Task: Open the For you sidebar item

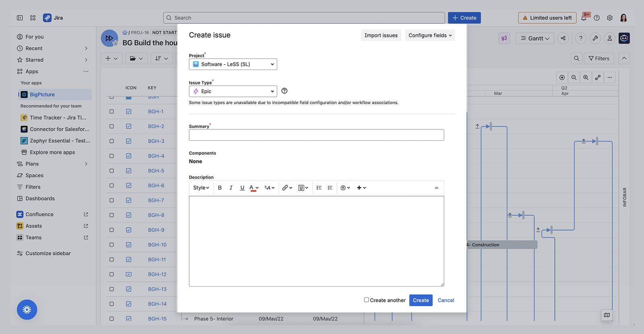Action: pos(54,37)
